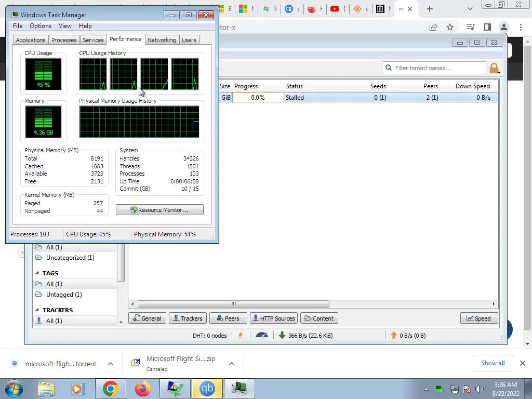Collapse the qBittorrent sidebar with left arrow
This screenshot has height=399, width=532.
pos(22,252)
